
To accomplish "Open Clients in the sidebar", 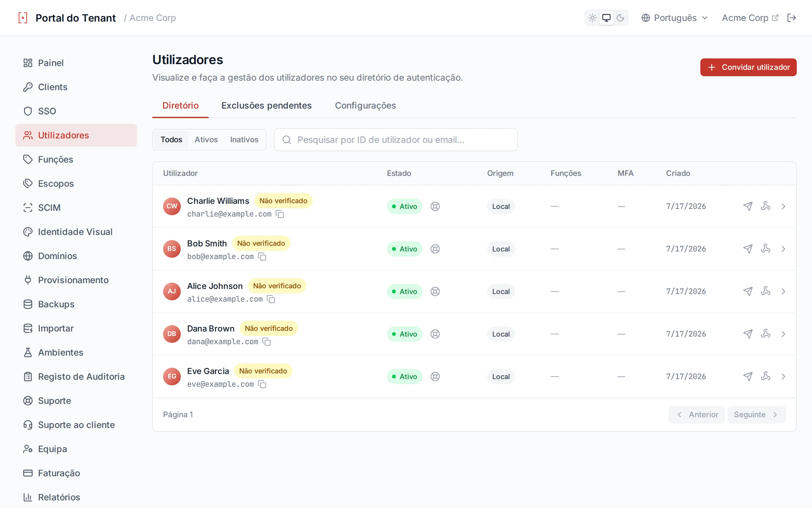I will 76,87.
